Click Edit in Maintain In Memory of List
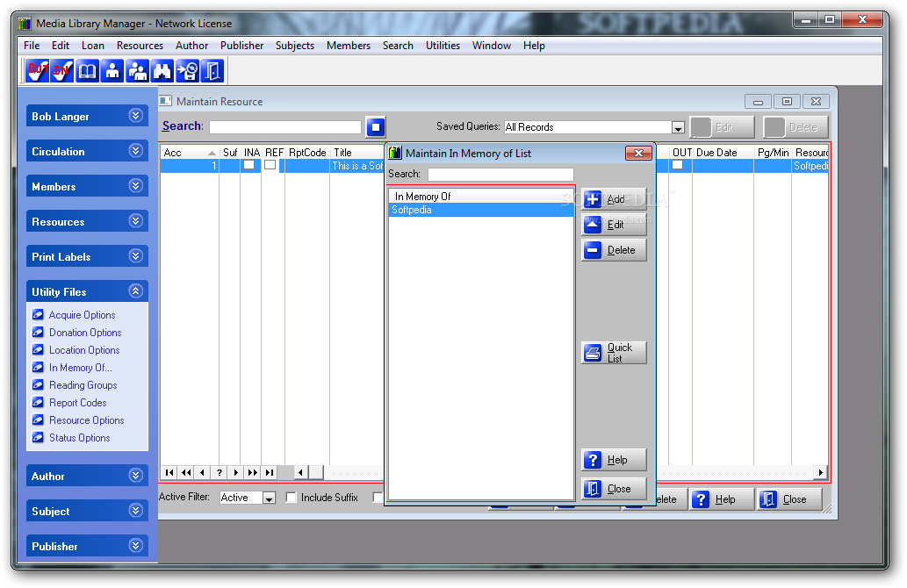 [614, 225]
